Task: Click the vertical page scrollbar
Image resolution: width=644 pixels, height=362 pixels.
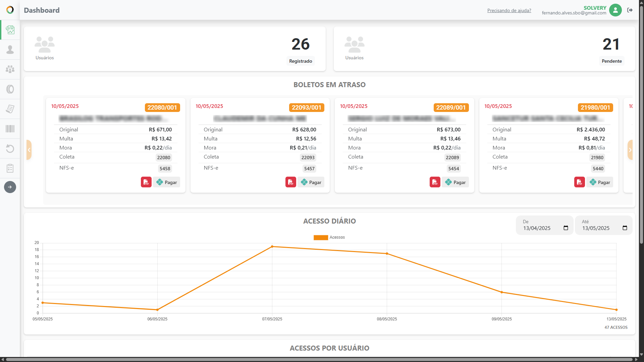Action: point(641,124)
